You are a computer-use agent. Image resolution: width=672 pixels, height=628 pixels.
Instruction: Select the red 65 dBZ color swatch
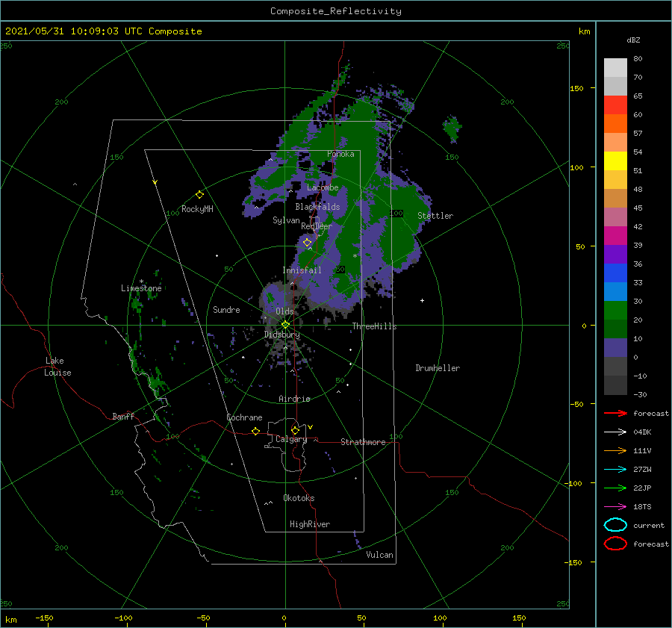pos(615,105)
